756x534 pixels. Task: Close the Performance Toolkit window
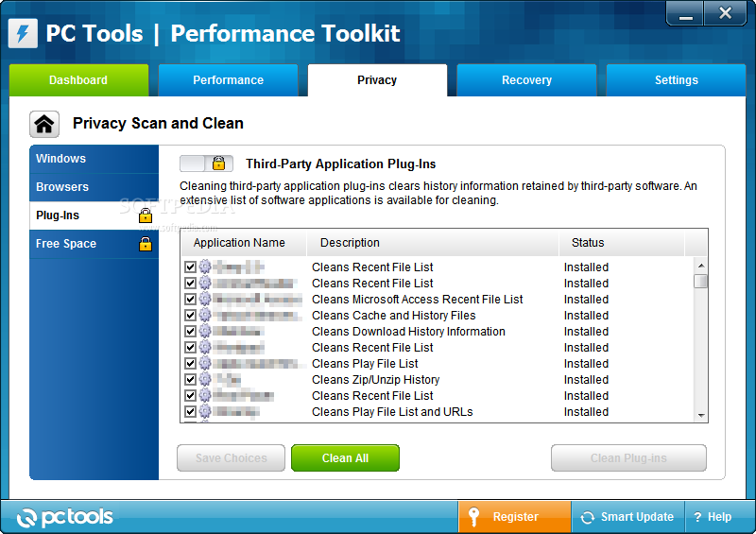(725, 13)
